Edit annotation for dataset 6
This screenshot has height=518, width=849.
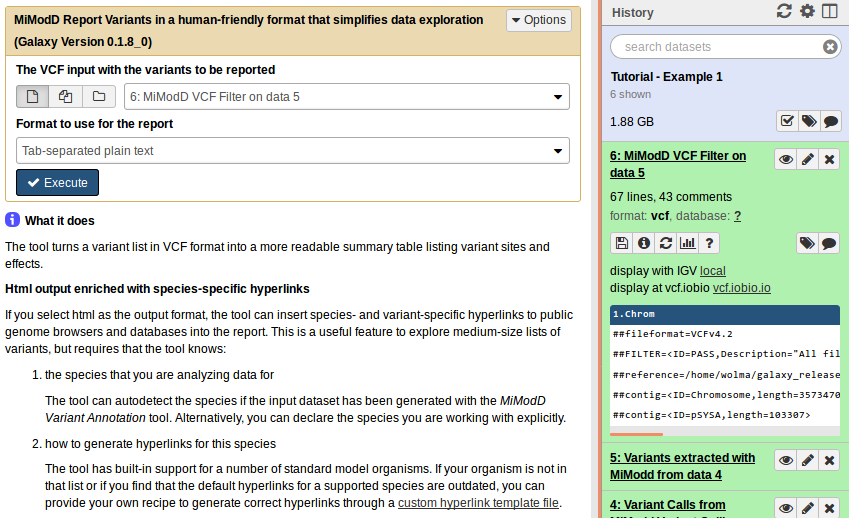pos(829,243)
